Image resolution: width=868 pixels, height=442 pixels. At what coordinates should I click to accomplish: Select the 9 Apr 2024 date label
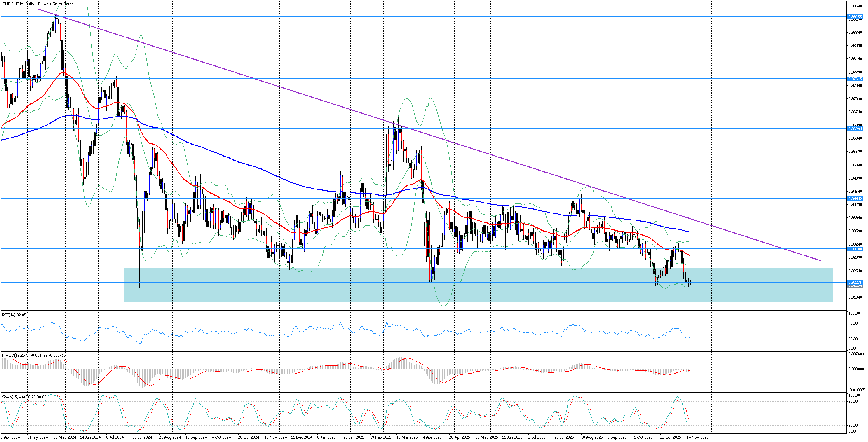tap(11, 437)
